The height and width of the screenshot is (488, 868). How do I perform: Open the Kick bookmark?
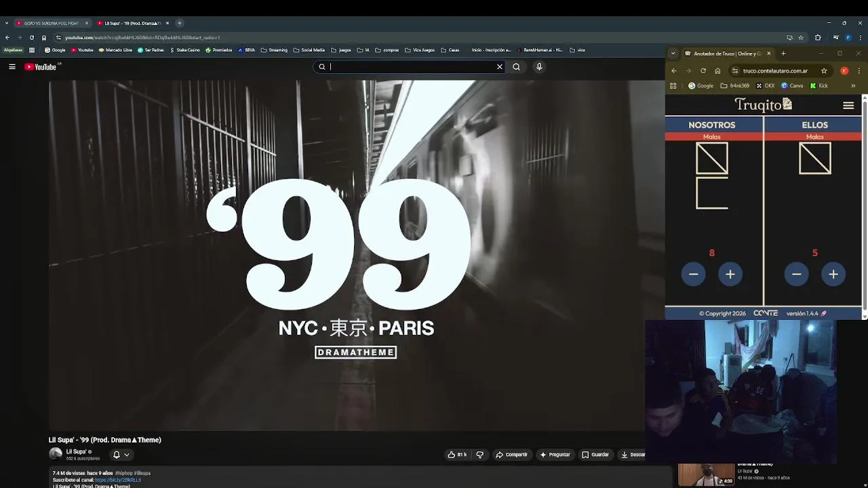pos(819,85)
